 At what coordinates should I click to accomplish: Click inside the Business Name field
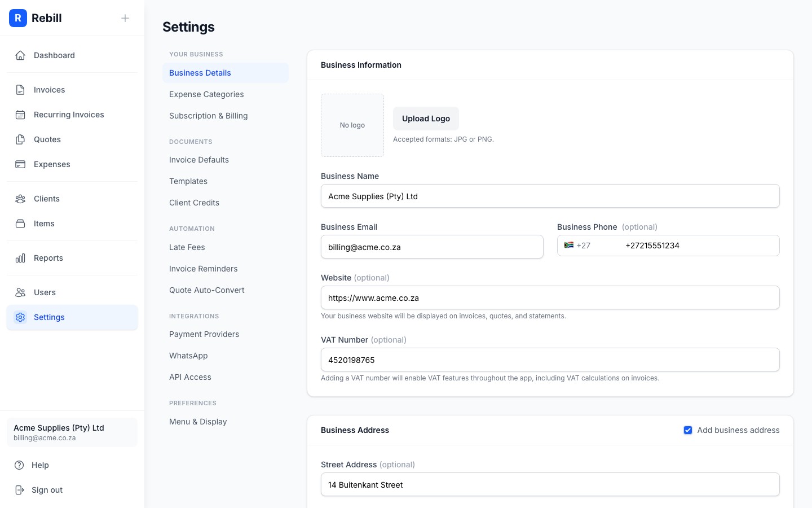point(550,196)
